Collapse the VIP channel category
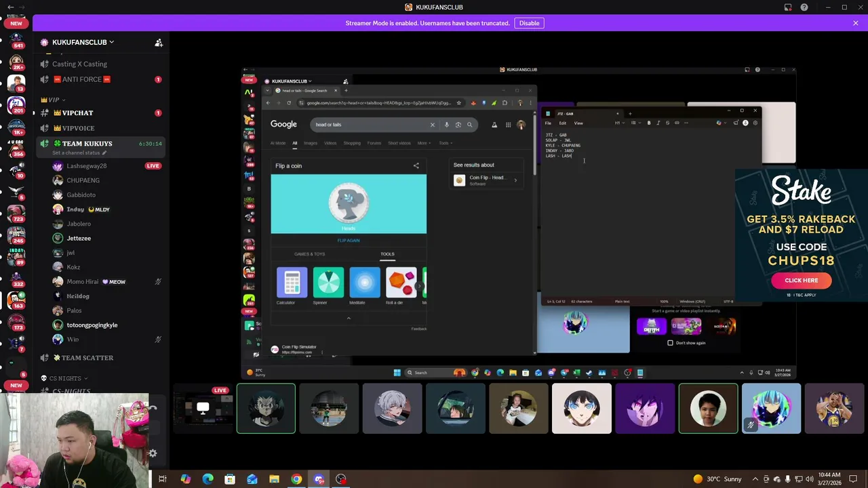Image resolution: width=868 pixels, height=488 pixels. point(53,100)
